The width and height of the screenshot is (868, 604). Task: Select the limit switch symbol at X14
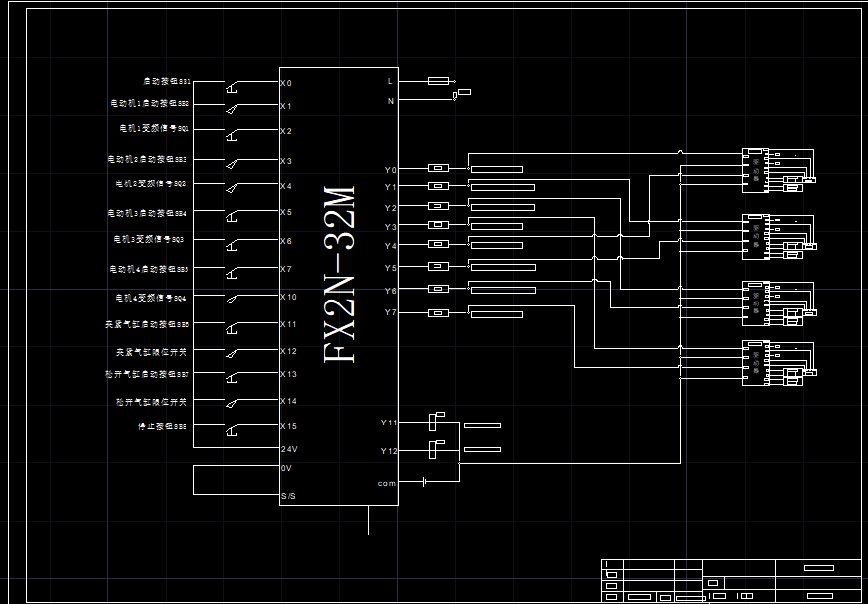(233, 403)
